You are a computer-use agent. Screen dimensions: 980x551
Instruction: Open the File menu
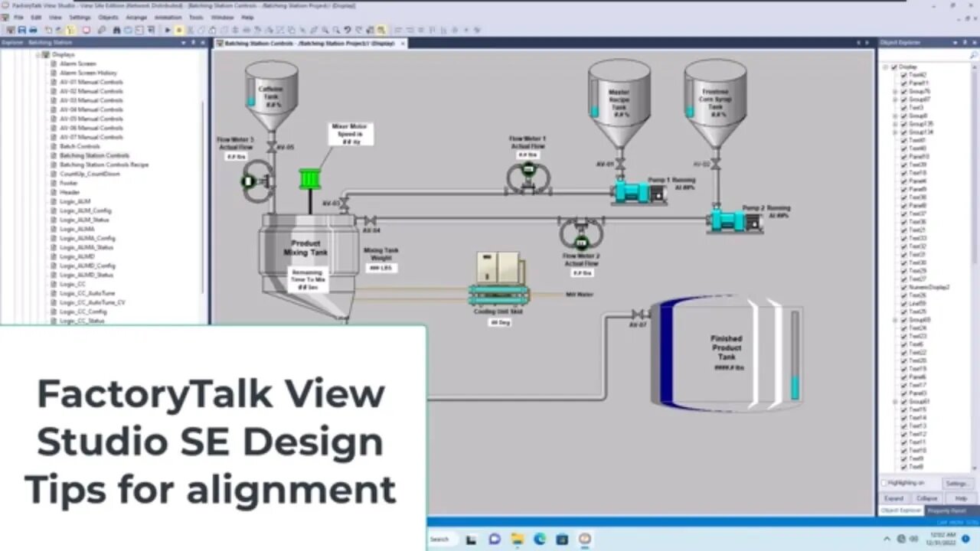tap(18, 17)
